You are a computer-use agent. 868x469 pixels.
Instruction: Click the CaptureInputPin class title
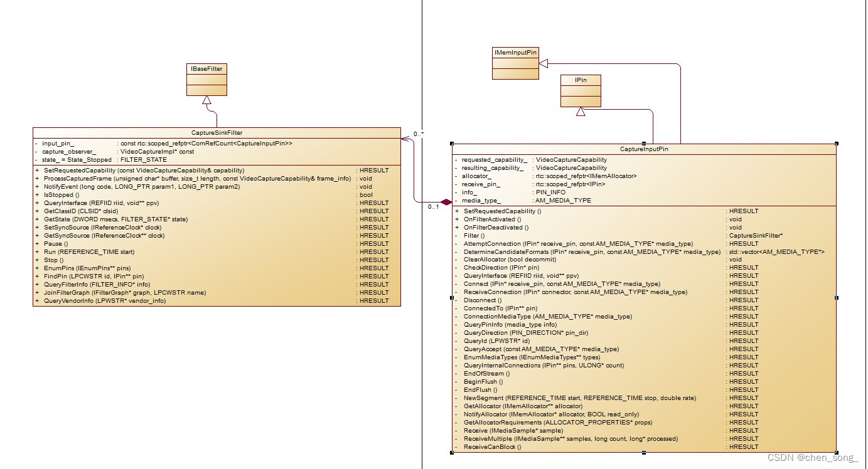(644, 149)
